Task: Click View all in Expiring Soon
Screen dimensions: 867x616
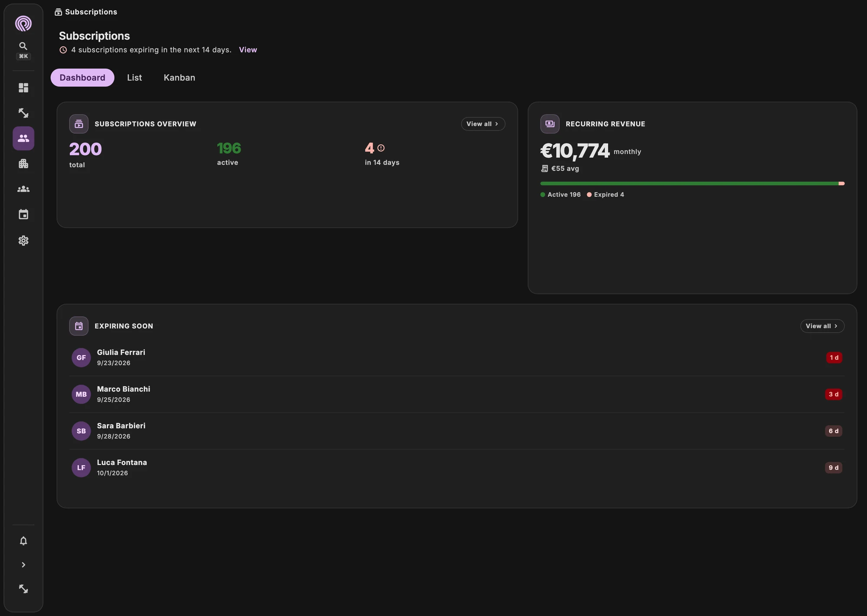Action: pyautogui.click(x=822, y=326)
